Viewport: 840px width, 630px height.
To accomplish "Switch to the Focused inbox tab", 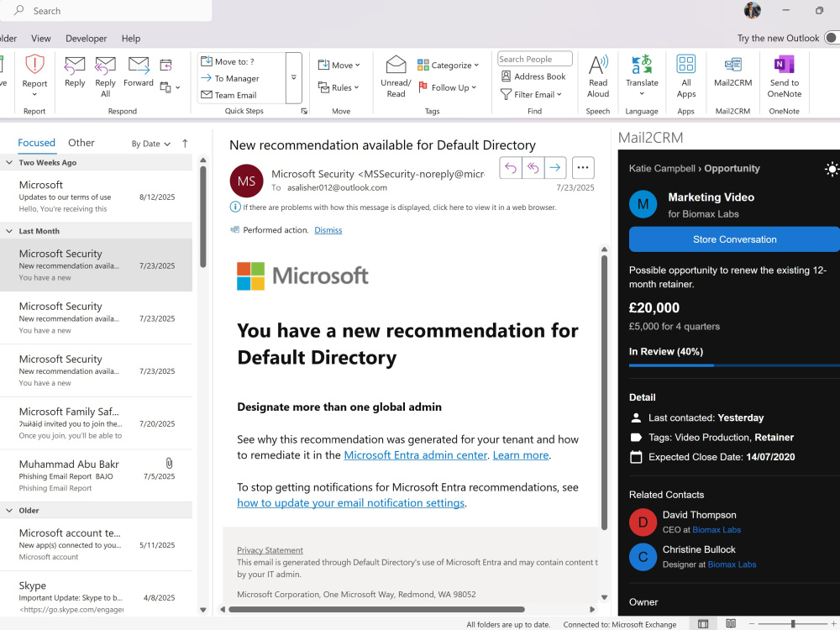I will point(36,143).
